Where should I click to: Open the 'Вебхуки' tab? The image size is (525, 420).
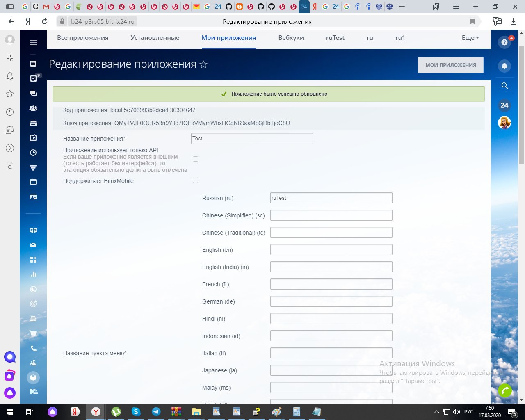pos(291,38)
